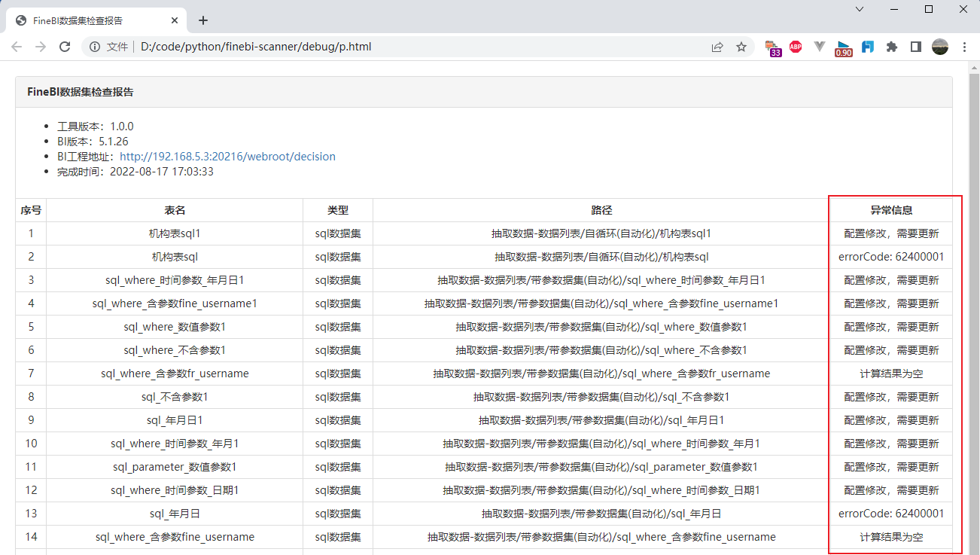Image resolution: width=980 pixels, height=555 pixels.
Task: Click the sql数据集 type cell in row 1
Action: click(338, 233)
